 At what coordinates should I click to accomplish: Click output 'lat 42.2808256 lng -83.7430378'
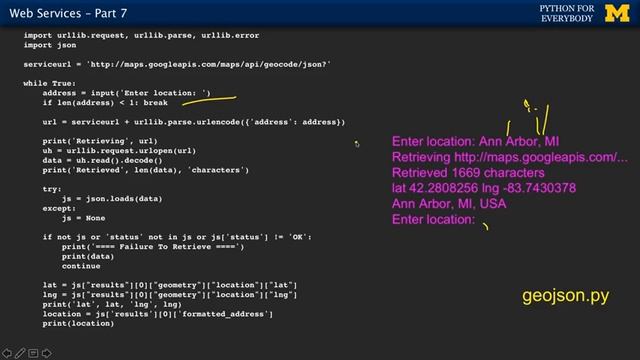click(484, 188)
